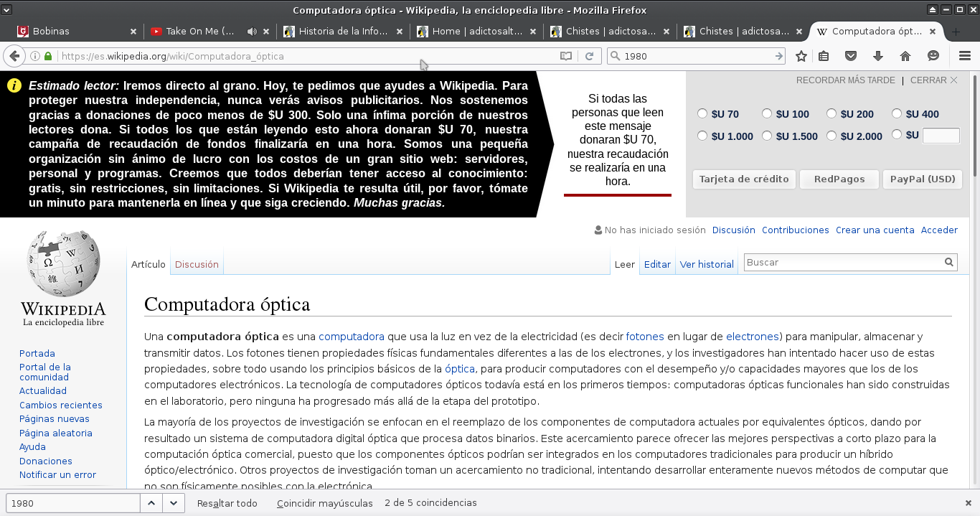Open the Contribuciones link
980x516 pixels.
796,230
